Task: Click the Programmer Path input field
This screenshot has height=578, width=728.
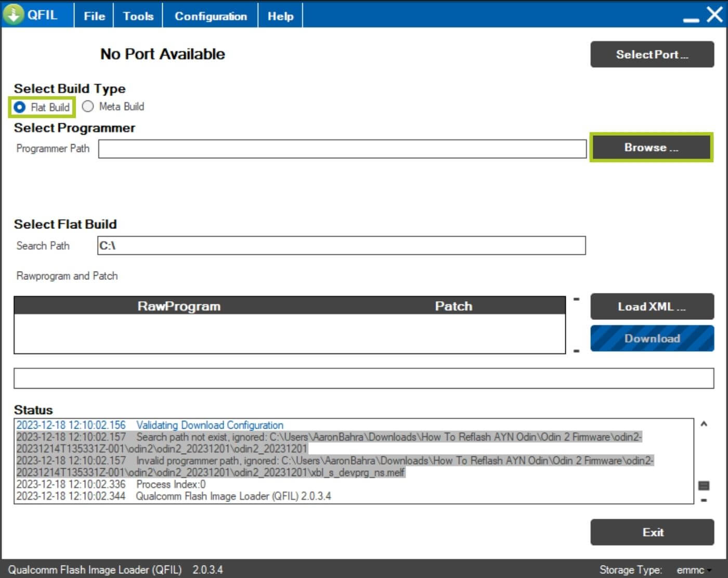Action: (x=343, y=149)
